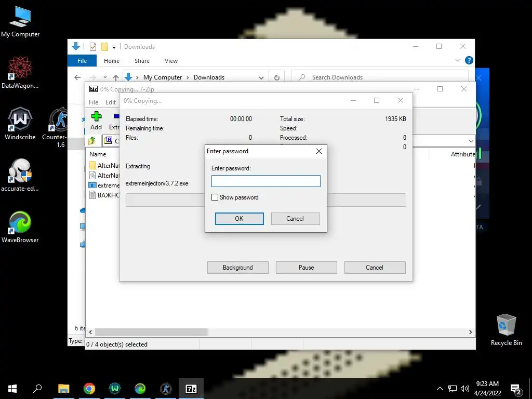Click the Attributes column header in 7-Zip
Image resolution: width=532 pixels, height=399 pixels.
[463, 154]
